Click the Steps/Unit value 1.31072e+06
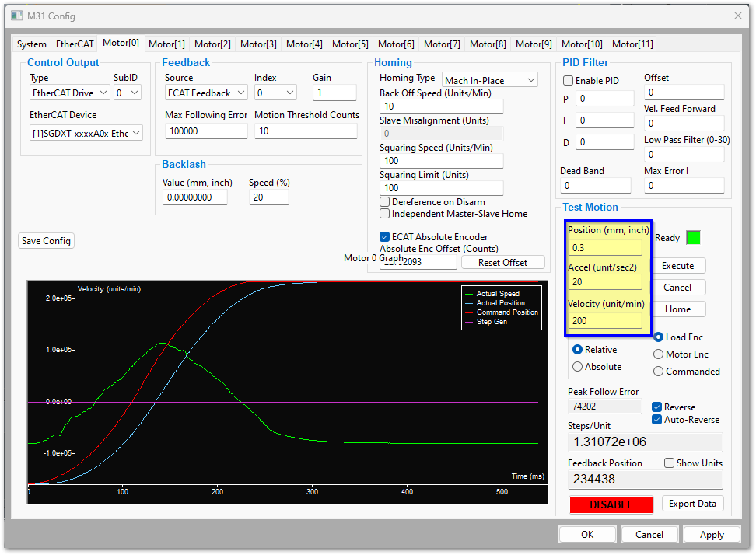Image resolution: width=756 pixels, height=555 pixels. pyautogui.click(x=645, y=442)
